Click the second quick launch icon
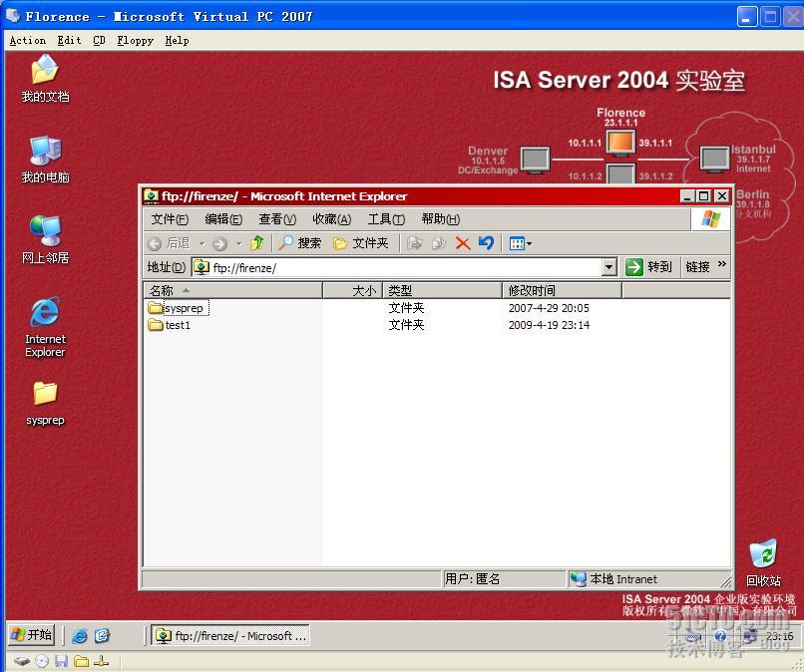The image size is (804, 672). point(102,636)
